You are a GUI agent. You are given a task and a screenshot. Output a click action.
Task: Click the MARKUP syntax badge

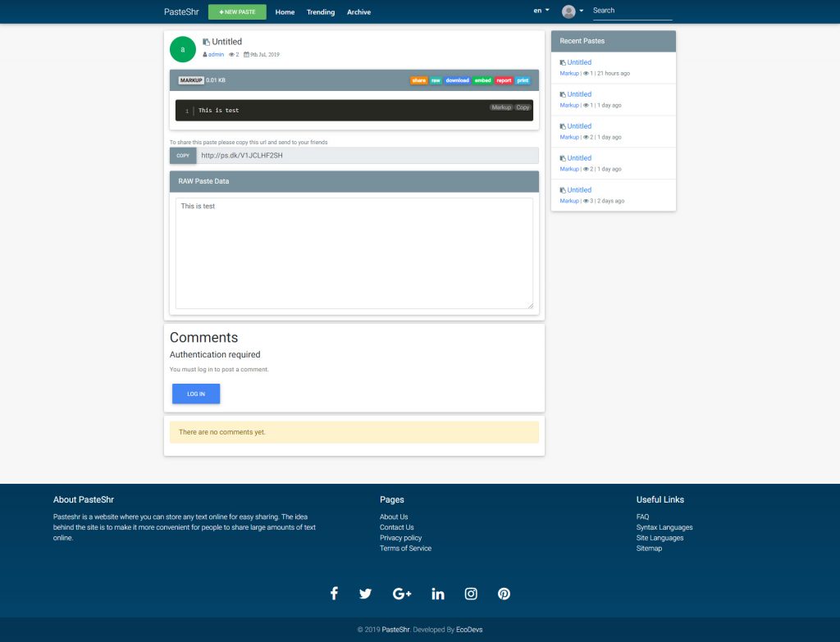(191, 80)
